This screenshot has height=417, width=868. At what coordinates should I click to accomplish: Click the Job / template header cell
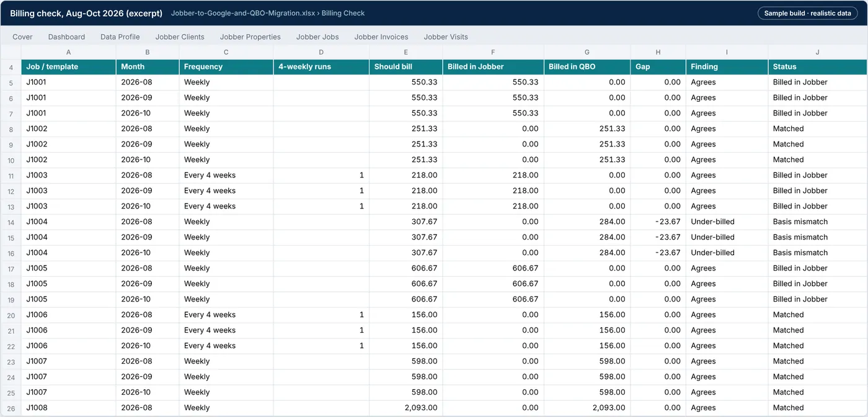click(x=68, y=66)
